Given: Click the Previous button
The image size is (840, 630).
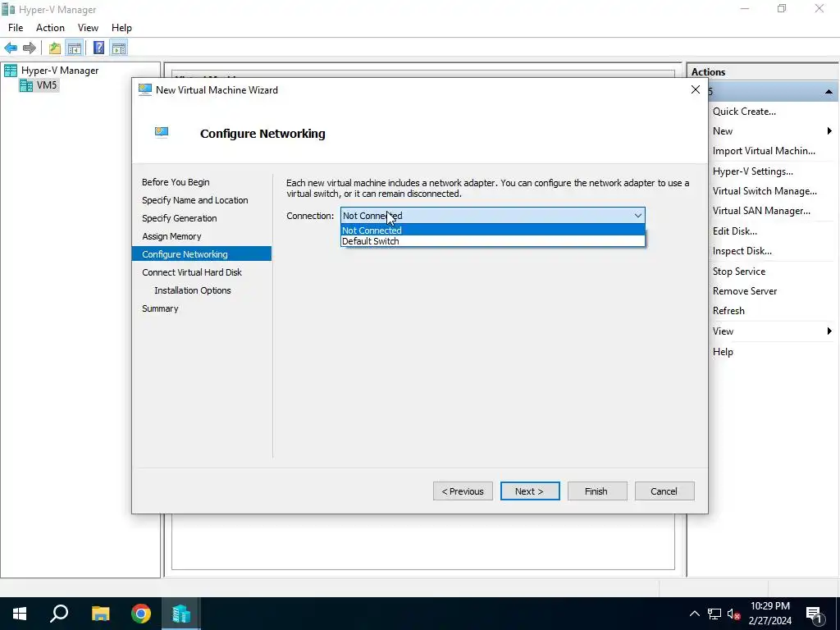Looking at the screenshot, I should tap(463, 491).
